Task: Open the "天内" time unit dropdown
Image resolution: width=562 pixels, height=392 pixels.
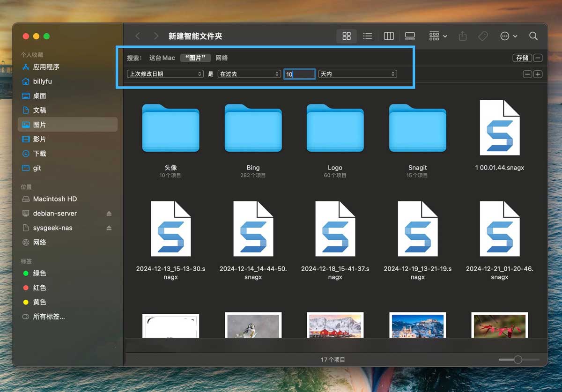Action: (x=357, y=74)
